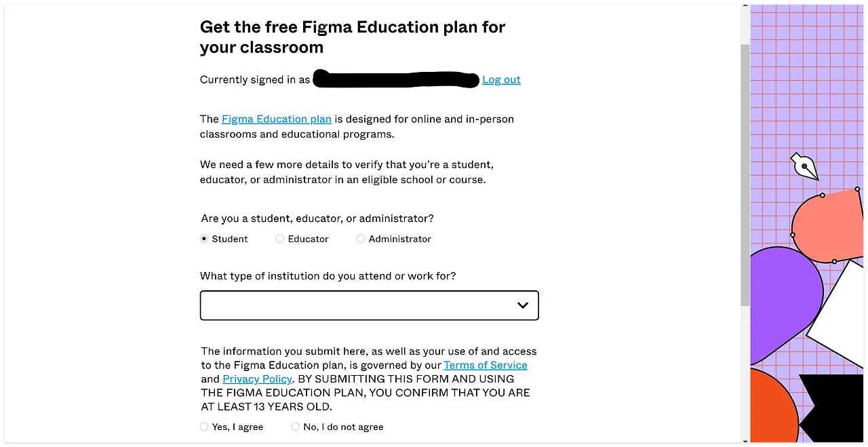Click the black arrow shape illustration
The image size is (868, 447).
coord(831,408)
